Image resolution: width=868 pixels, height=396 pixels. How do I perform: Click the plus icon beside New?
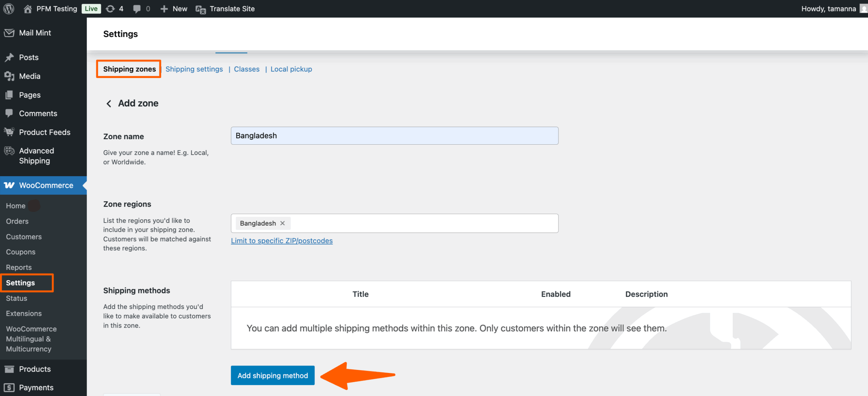click(164, 9)
